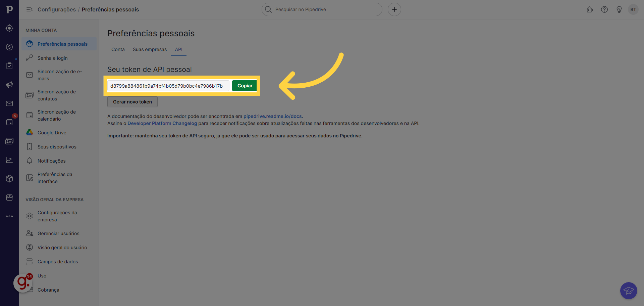Click the key icon for Senha e login

tap(30, 58)
